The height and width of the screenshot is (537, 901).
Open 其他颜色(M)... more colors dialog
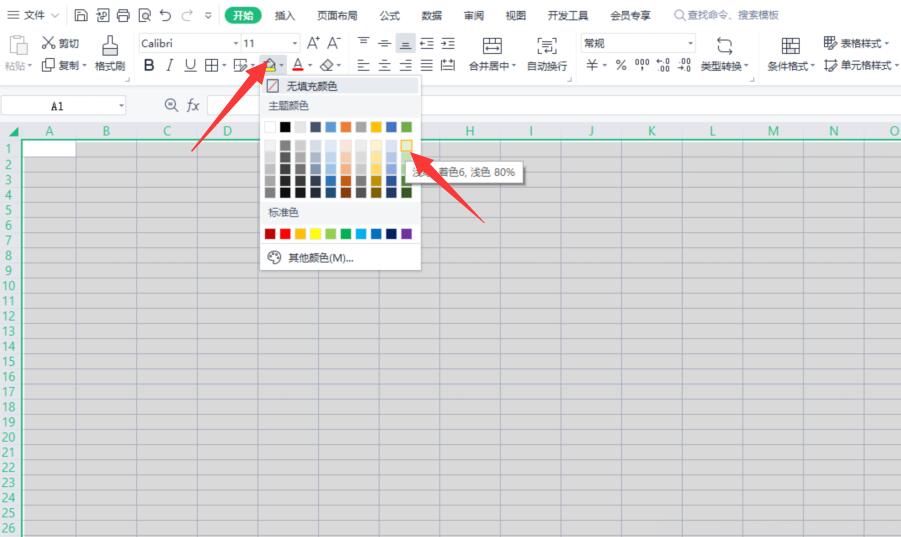coord(320,258)
